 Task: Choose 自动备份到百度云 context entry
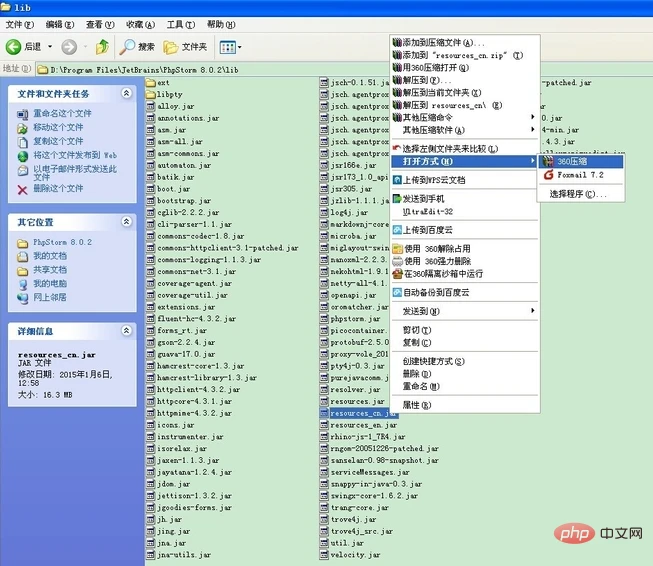464,292
